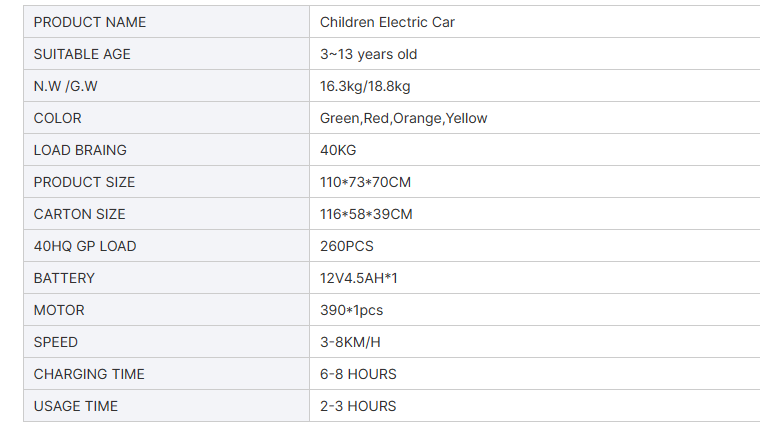Click the 40KG load value
The image size is (760, 442).
338,150
